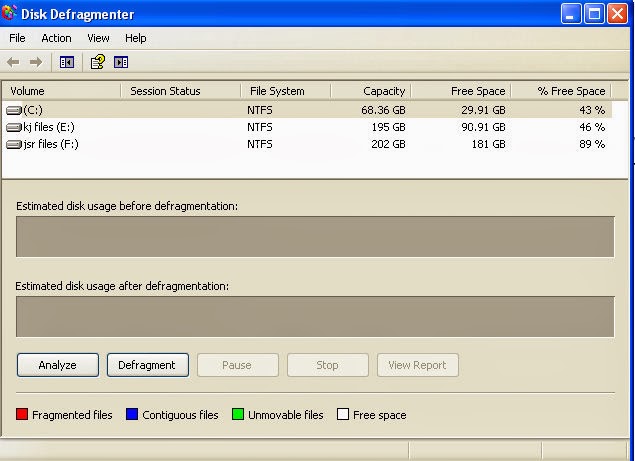Click the 90.91 GB free space cell
This screenshot has height=461, width=635.
483,128
